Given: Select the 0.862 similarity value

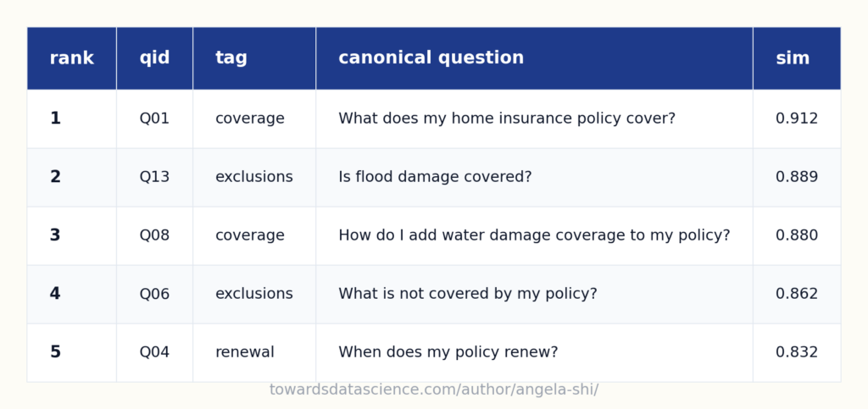Looking at the screenshot, I should (797, 294).
